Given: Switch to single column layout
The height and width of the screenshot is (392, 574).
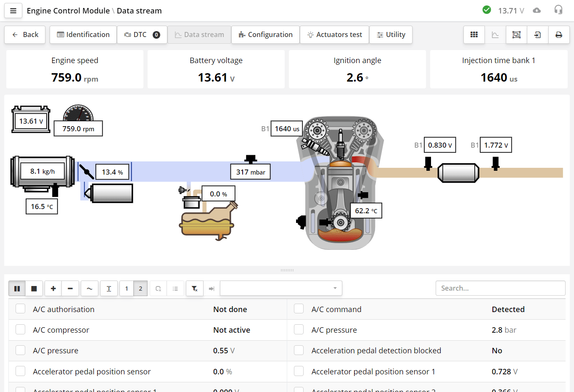Looking at the screenshot, I should tap(127, 289).
